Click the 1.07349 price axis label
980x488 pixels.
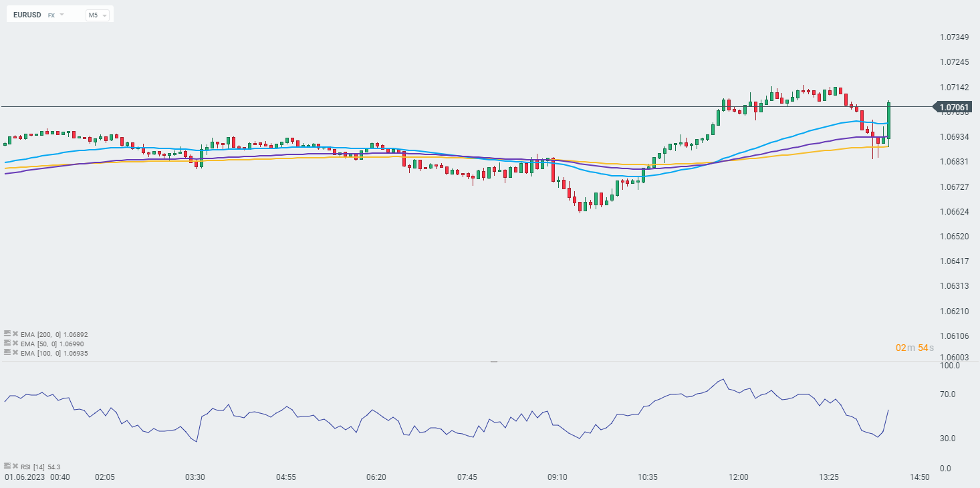(954, 37)
